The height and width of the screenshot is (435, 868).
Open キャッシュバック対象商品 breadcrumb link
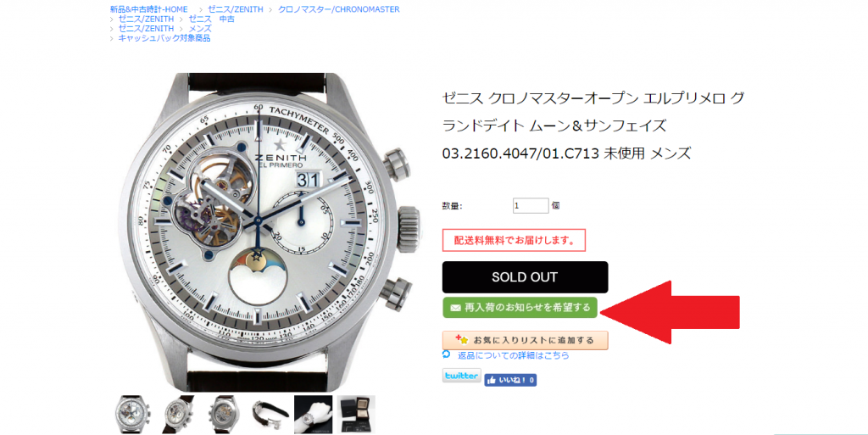click(x=164, y=38)
